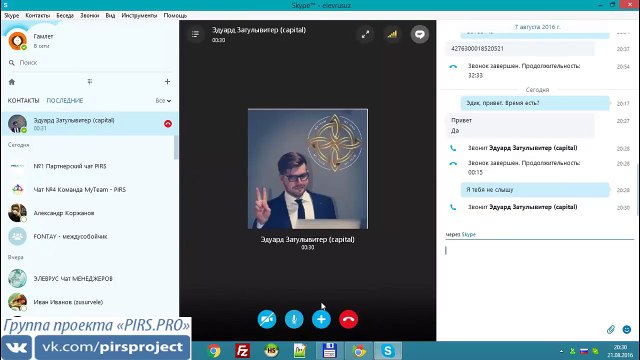Attach a file with paperclip icon
The width and height of the screenshot is (640, 360).
point(611,329)
